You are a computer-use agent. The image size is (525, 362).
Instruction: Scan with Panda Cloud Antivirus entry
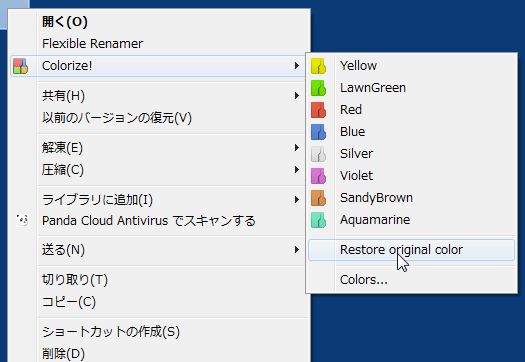click(159, 221)
